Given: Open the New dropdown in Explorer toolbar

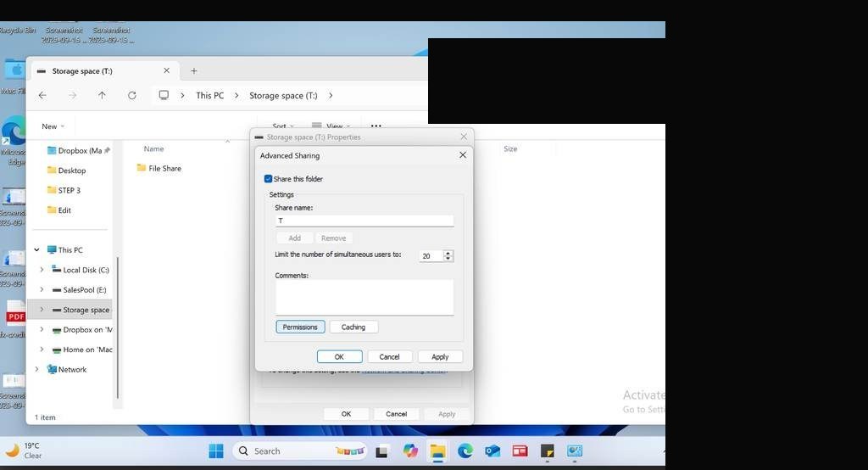Looking at the screenshot, I should tap(53, 126).
